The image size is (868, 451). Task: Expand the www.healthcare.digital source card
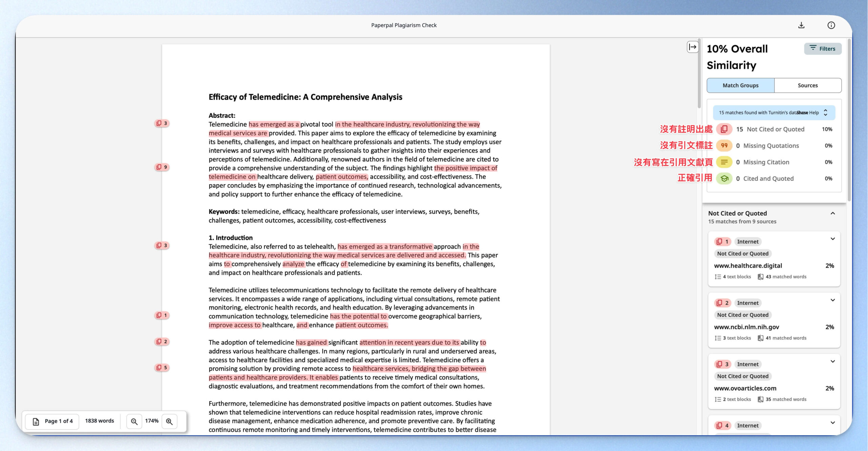tap(833, 239)
